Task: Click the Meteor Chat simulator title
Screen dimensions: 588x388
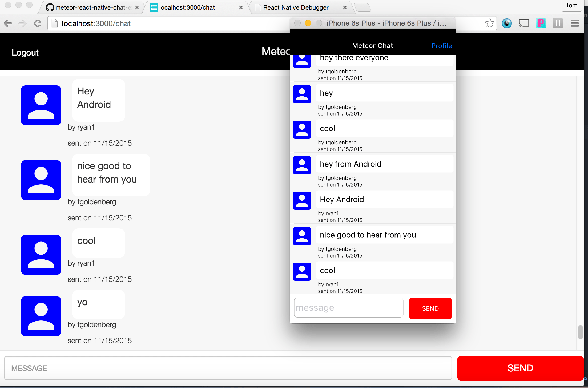Action: coord(373,46)
